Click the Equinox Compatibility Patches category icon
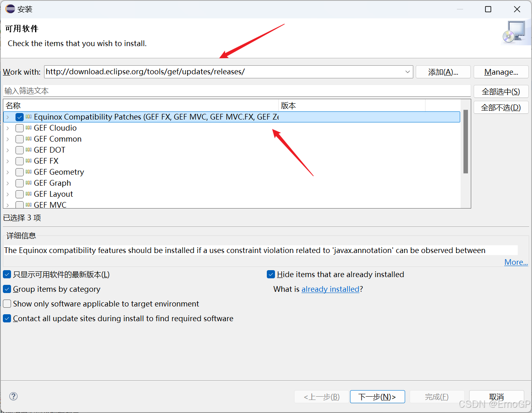 tap(29, 117)
